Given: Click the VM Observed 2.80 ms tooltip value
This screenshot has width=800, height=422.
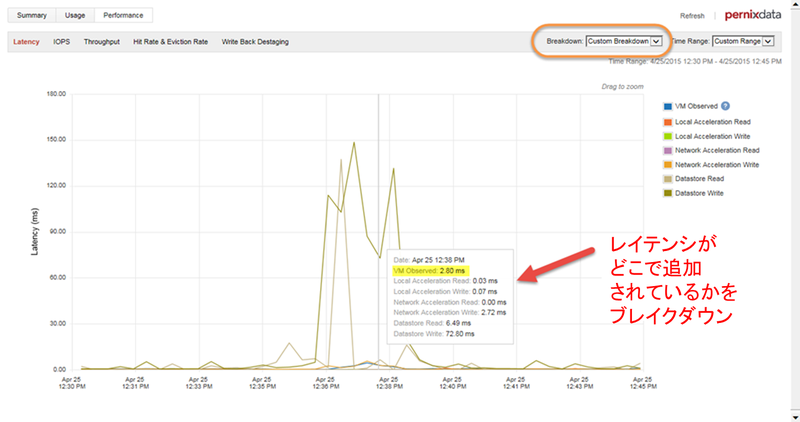Looking at the screenshot, I should point(452,270).
